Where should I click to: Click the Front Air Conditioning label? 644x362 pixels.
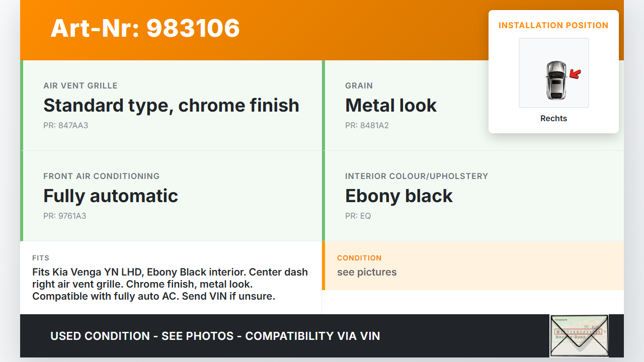tap(102, 176)
